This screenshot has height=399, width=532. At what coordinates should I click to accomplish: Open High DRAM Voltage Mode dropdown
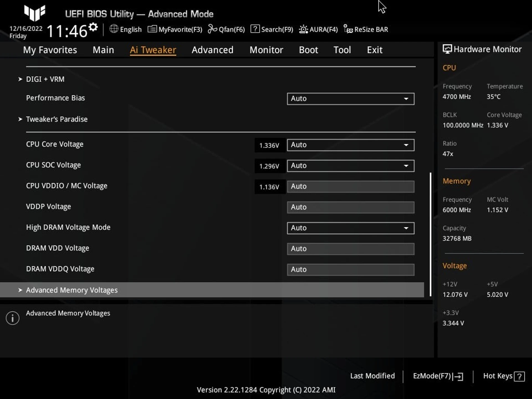(x=351, y=228)
